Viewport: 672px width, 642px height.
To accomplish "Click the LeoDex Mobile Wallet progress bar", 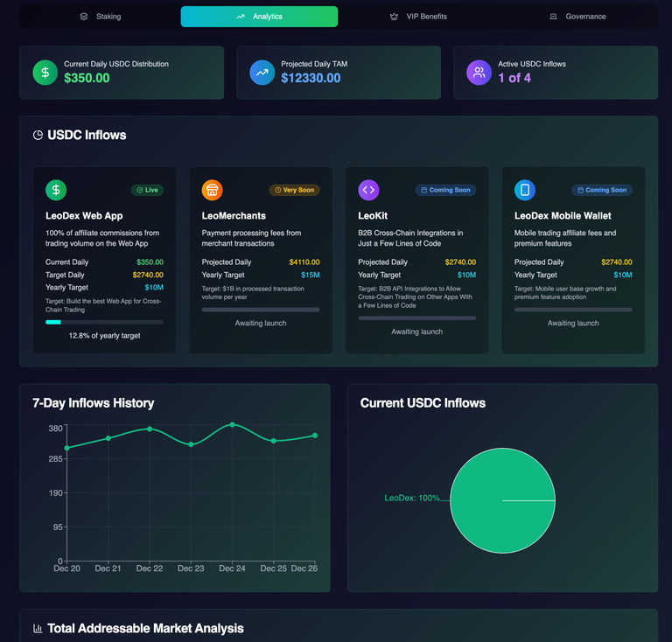I will pos(573,310).
